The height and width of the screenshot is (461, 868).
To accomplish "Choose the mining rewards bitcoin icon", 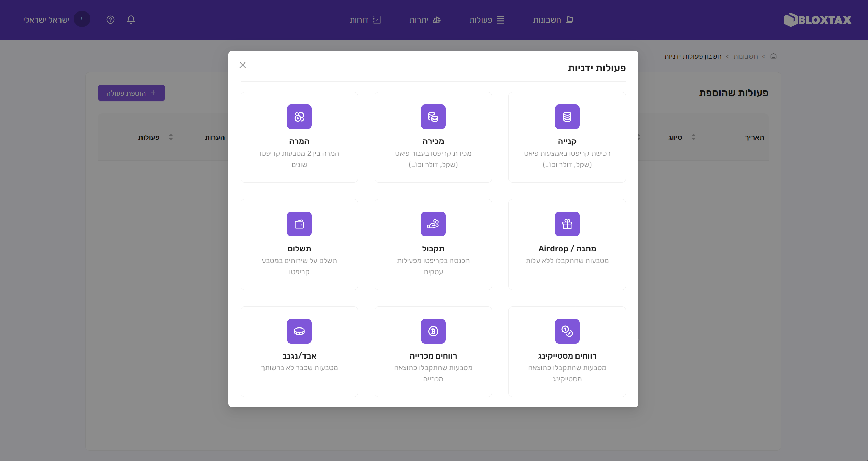I will (x=433, y=331).
